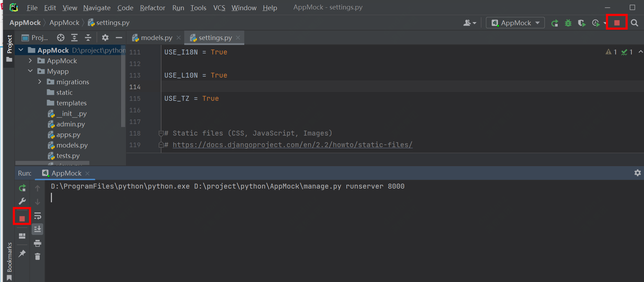This screenshot has height=282, width=644.
Task: Toggle scroll to end of console
Action: [38, 229]
